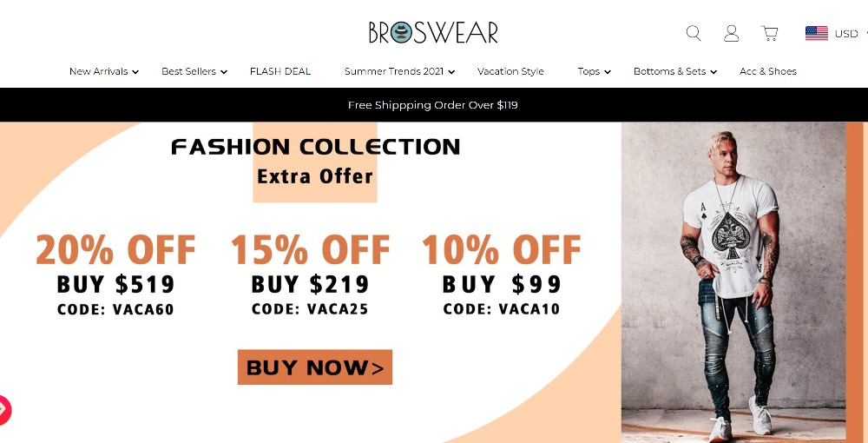Click the pink chat widget icon
The height and width of the screenshot is (443, 868).
tap(3, 410)
